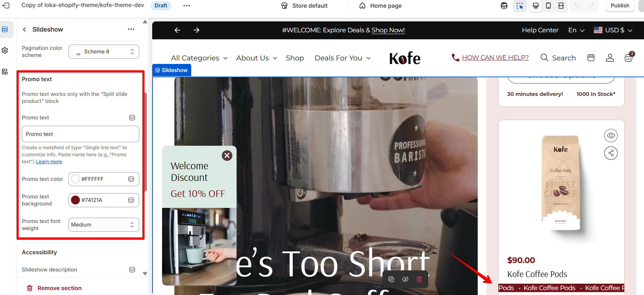644x295 pixels.
Task: Open the account user icon
Action: [610, 58]
